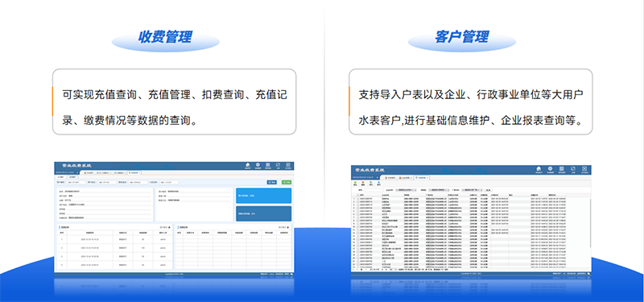The image size is (644, 302).
Task: Click the circular target icon in the customer screenshot header
Action: click(551, 168)
